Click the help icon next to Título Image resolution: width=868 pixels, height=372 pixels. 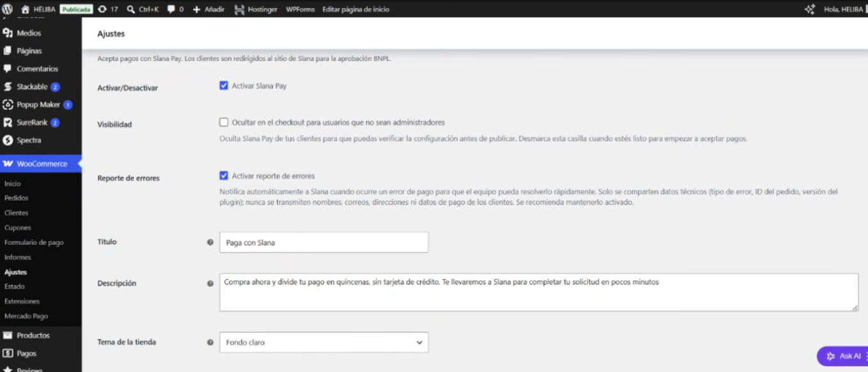coord(210,242)
